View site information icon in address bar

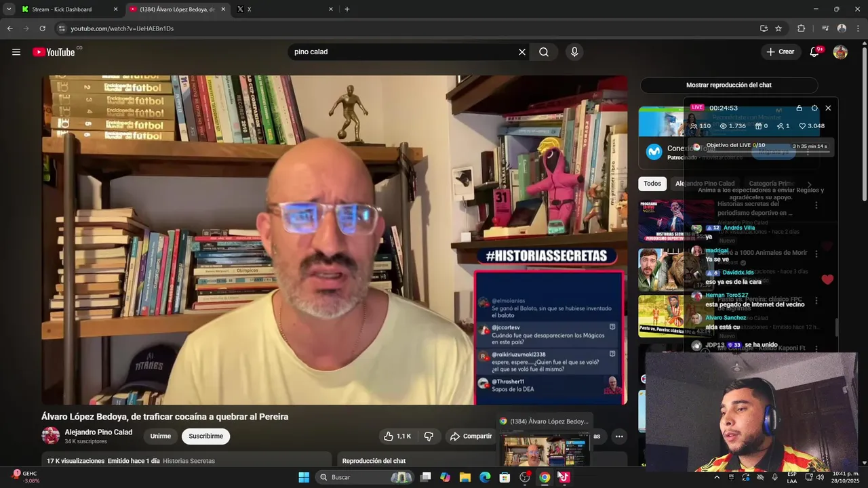(x=62, y=28)
